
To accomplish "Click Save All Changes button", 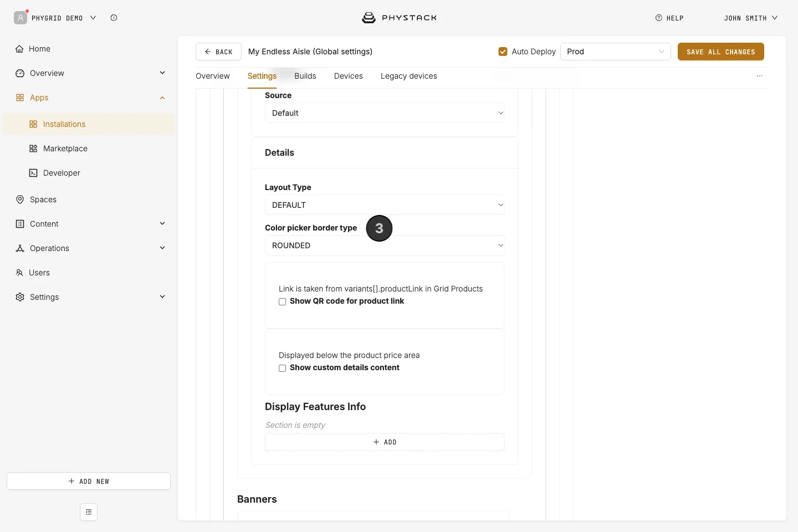I will 721,52.
